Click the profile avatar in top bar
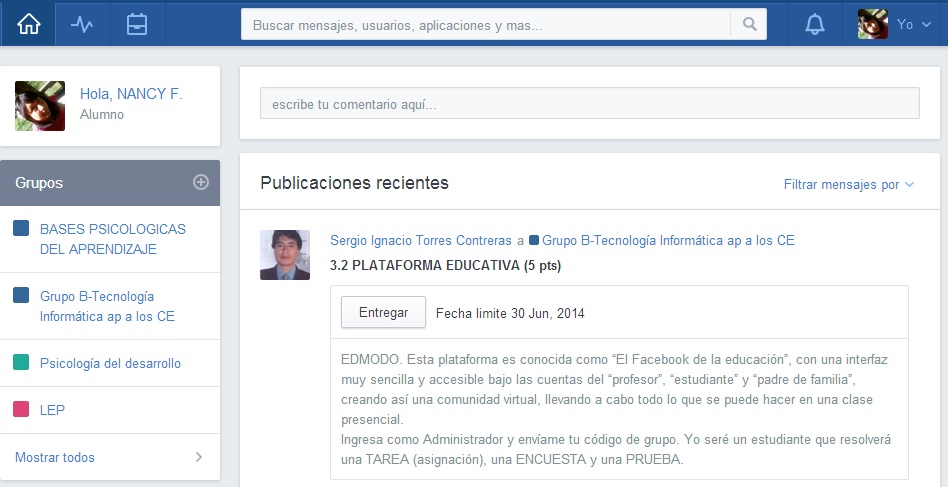This screenshot has width=948, height=487. (872, 24)
